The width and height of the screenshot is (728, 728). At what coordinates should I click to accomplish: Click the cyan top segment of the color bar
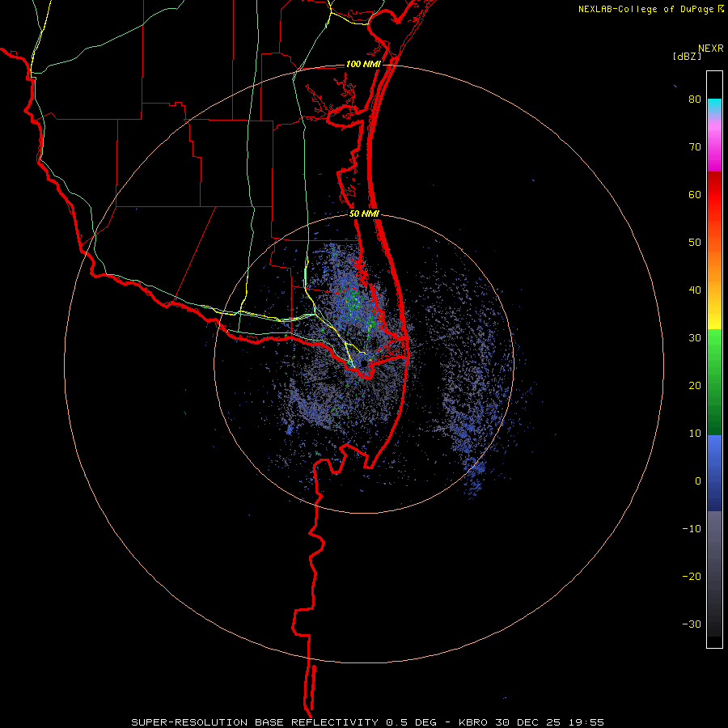[x=714, y=105]
